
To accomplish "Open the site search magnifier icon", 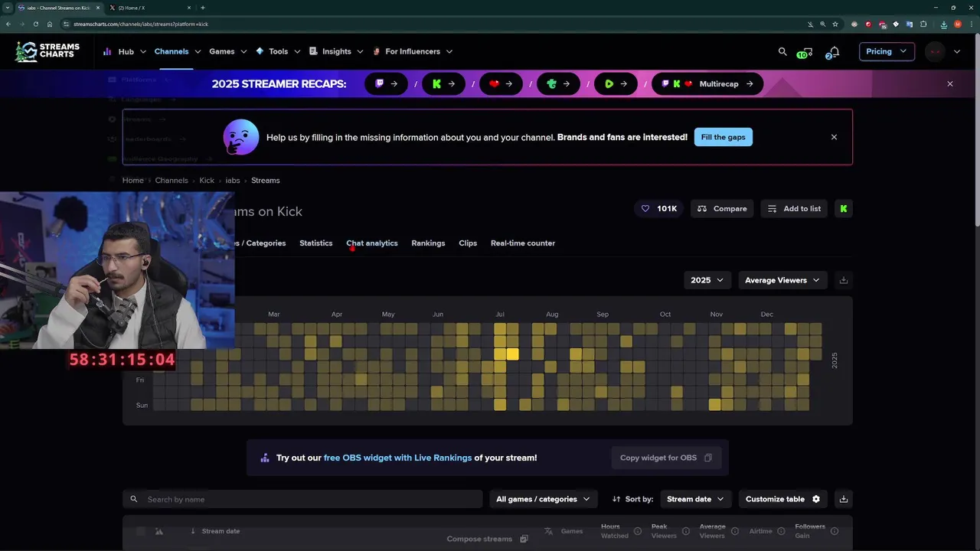I will (782, 51).
